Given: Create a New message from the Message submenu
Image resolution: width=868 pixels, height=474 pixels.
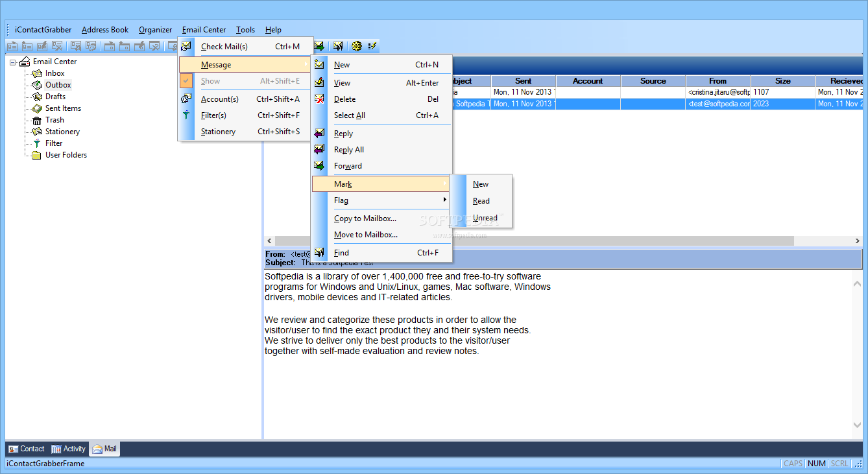Looking at the screenshot, I should [381, 65].
